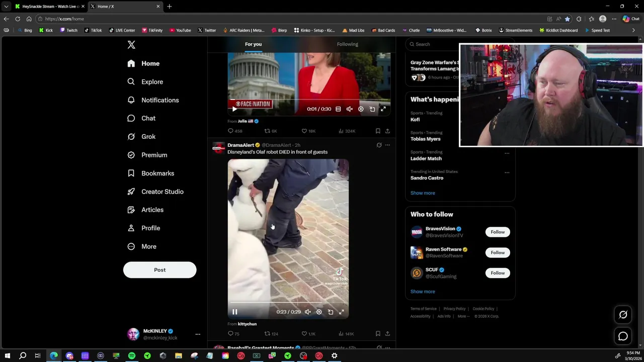Seek using the Olaf video progress bar
The image size is (644, 362).
(x=288, y=303)
